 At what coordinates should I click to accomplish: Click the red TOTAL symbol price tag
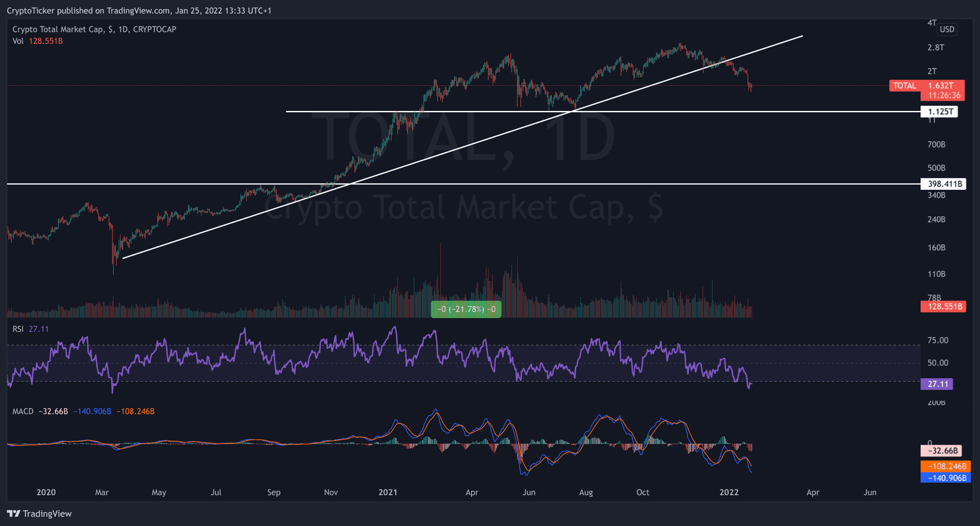(x=904, y=85)
